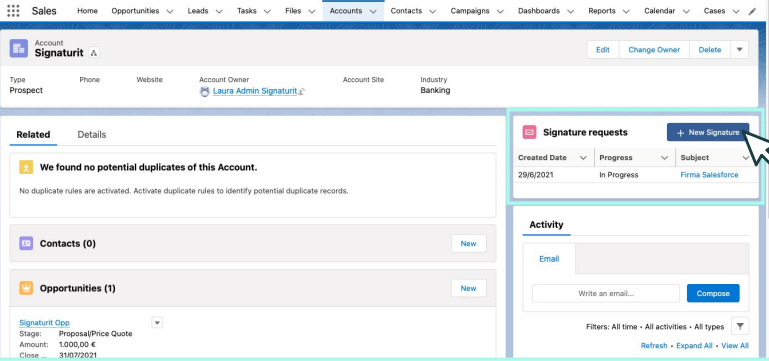
Task: Expand the Cases menu chevron
Action: click(x=736, y=11)
